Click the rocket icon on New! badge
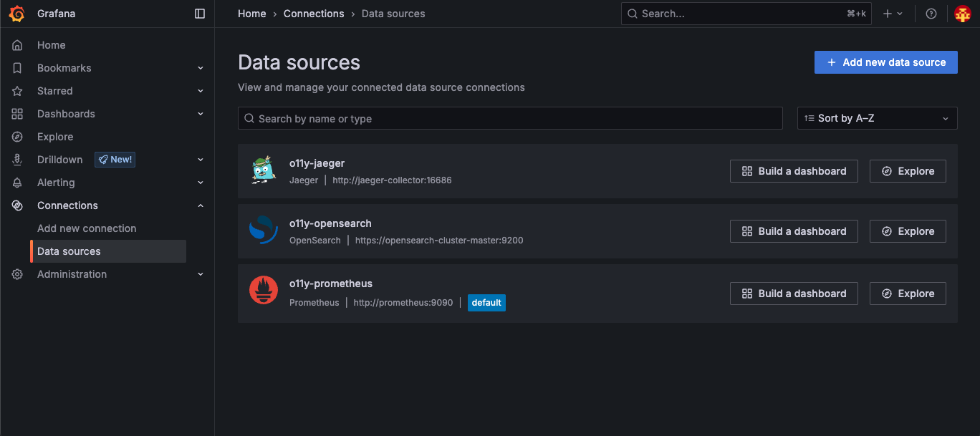980x436 pixels. pos(103,160)
